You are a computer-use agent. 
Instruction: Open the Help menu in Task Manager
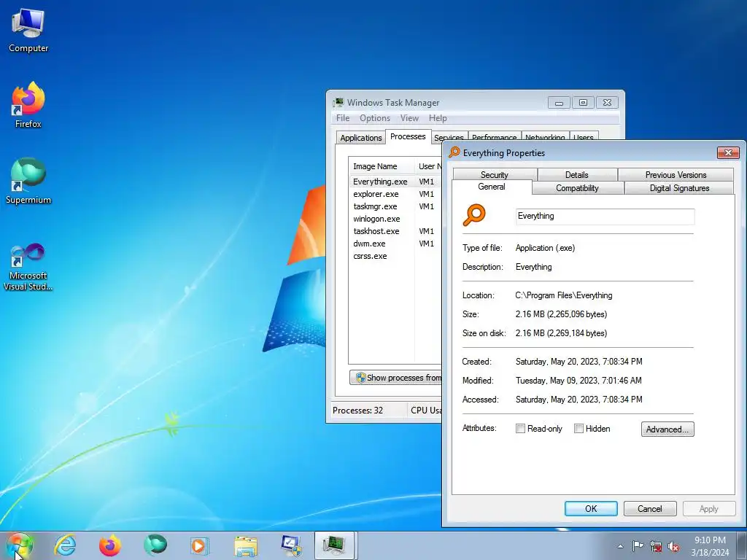point(438,118)
